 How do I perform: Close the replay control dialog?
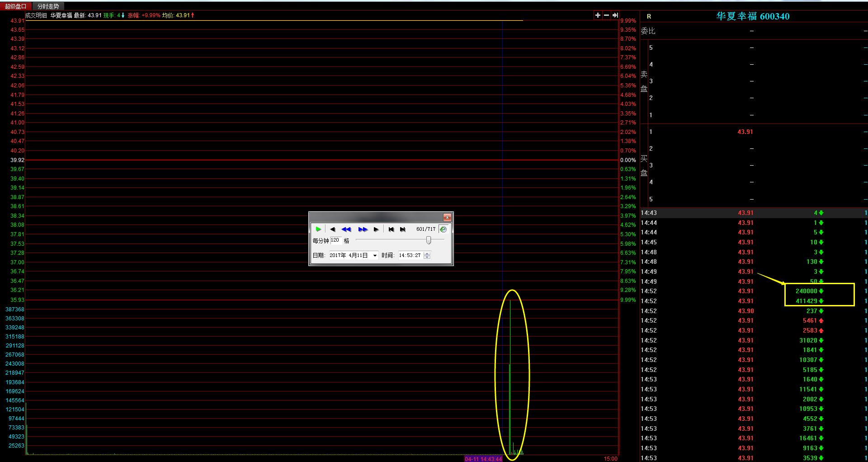click(447, 217)
